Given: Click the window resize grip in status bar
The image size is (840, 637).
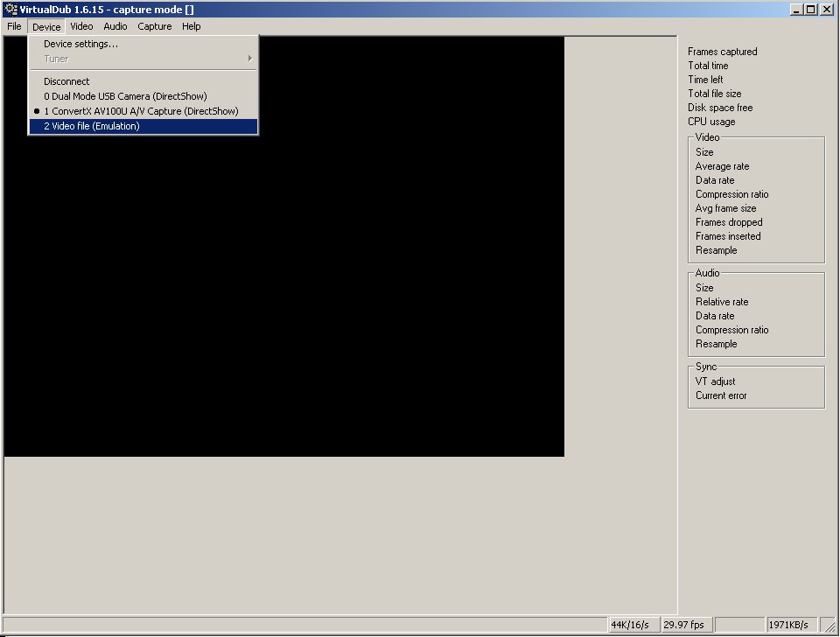Looking at the screenshot, I should pos(829,626).
